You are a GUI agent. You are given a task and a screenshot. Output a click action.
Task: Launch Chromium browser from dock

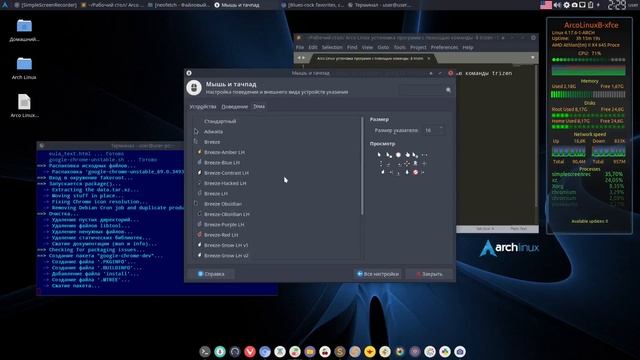(265, 351)
